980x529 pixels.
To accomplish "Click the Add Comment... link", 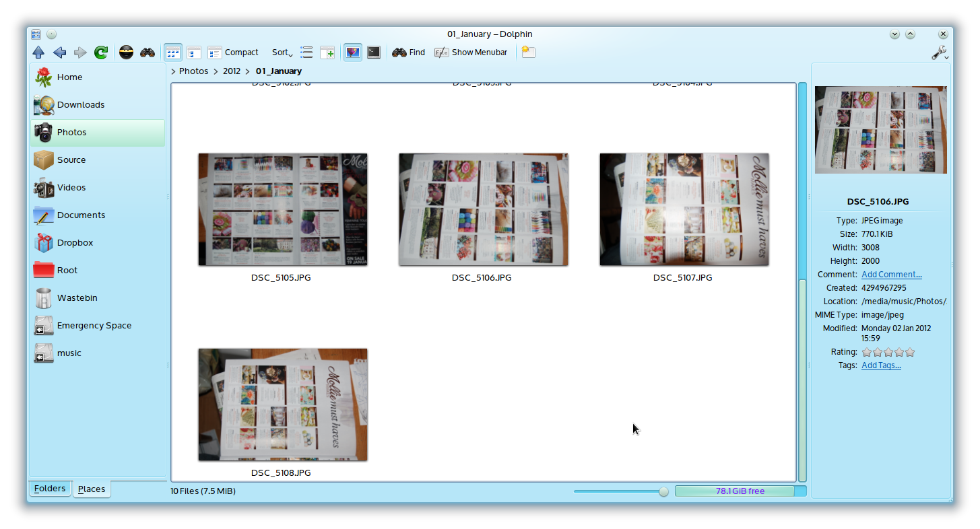I will click(892, 275).
